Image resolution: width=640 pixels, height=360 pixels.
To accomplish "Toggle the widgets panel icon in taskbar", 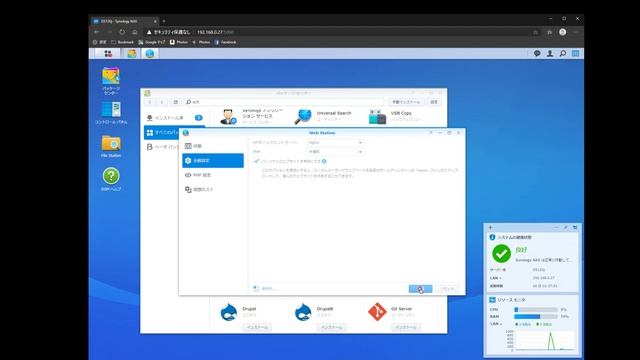I will [x=576, y=53].
